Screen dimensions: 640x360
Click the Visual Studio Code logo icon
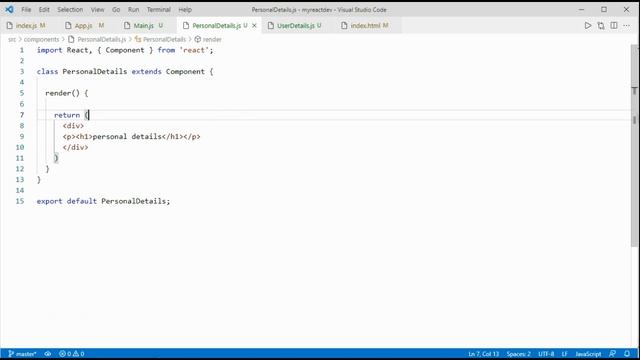9,9
